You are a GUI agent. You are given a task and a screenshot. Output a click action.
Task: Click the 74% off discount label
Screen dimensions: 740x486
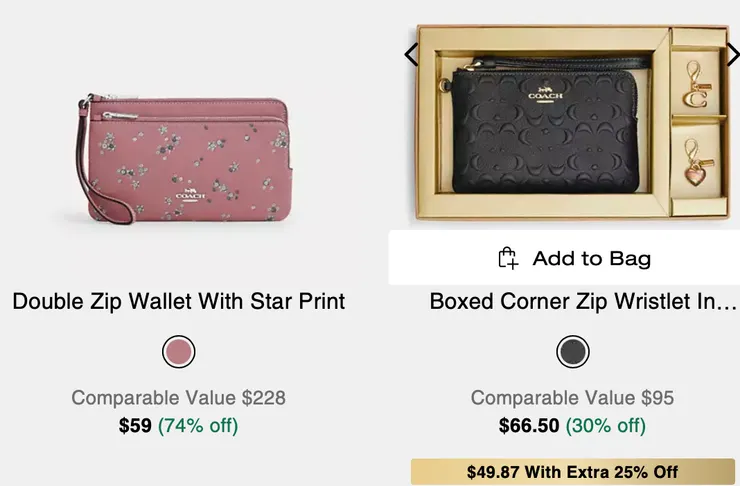198,426
